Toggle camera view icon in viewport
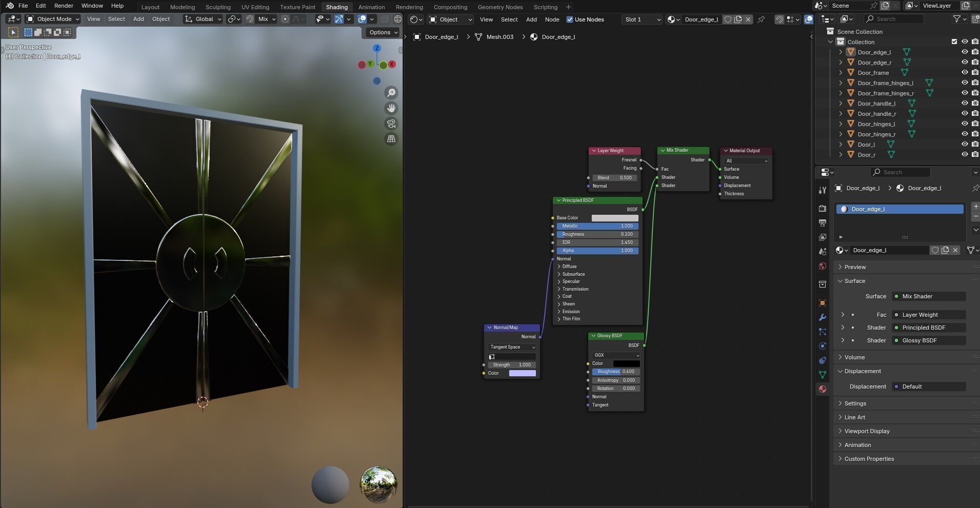The height and width of the screenshot is (508, 980). (x=391, y=124)
